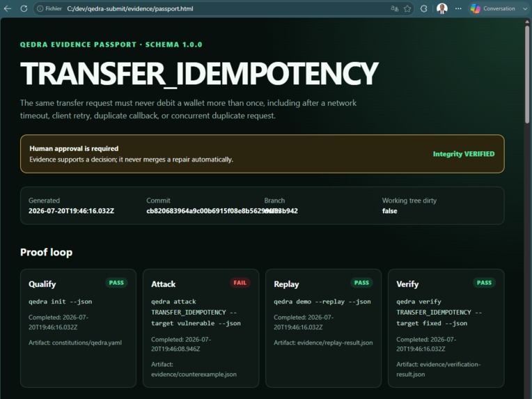Click the passport description paragraph

click(188, 109)
